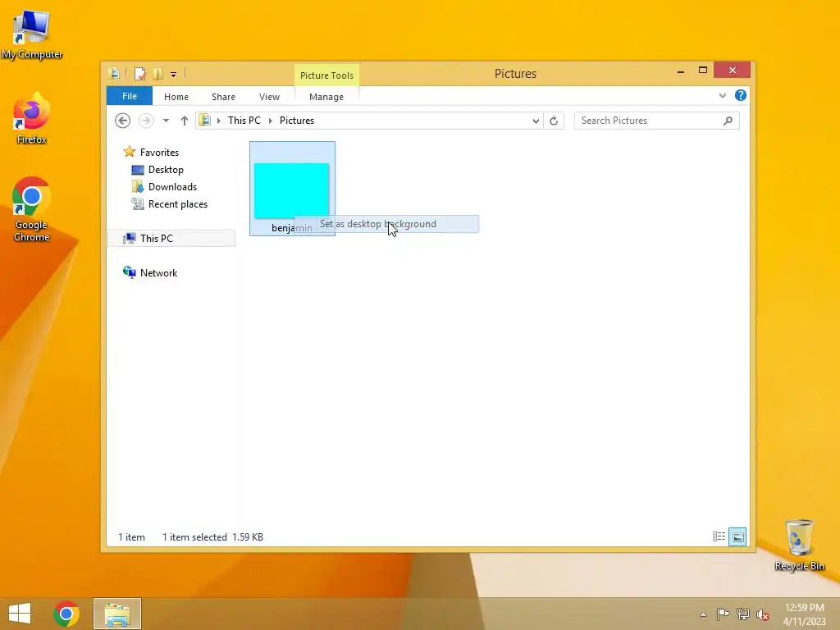Maximize the Pictures window
840x630 pixels.
703,71
